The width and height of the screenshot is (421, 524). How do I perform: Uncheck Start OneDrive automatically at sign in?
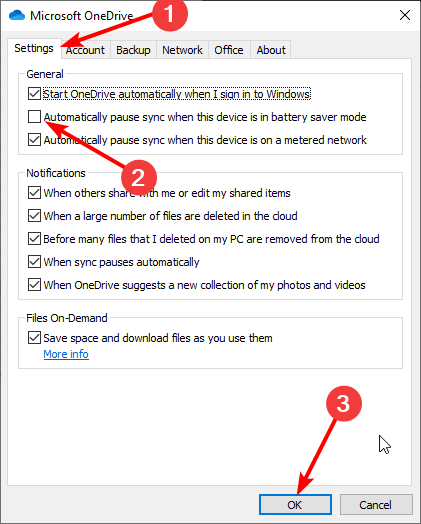coord(34,94)
